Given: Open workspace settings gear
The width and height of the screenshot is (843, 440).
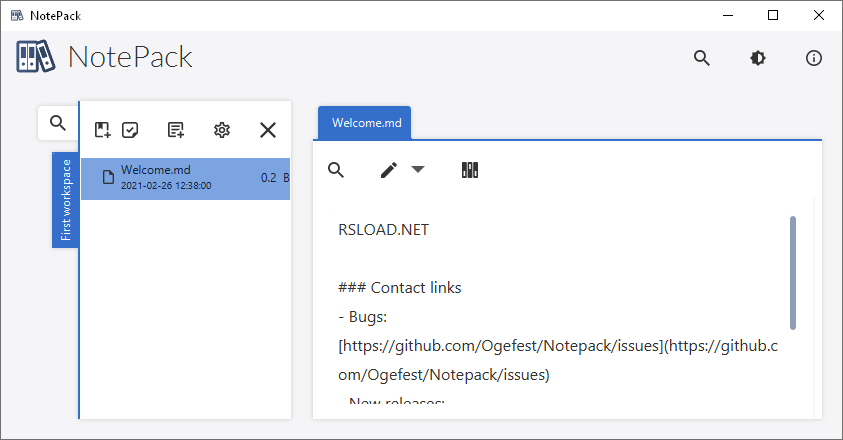Looking at the screenshot, I should [x=222, y=130].
